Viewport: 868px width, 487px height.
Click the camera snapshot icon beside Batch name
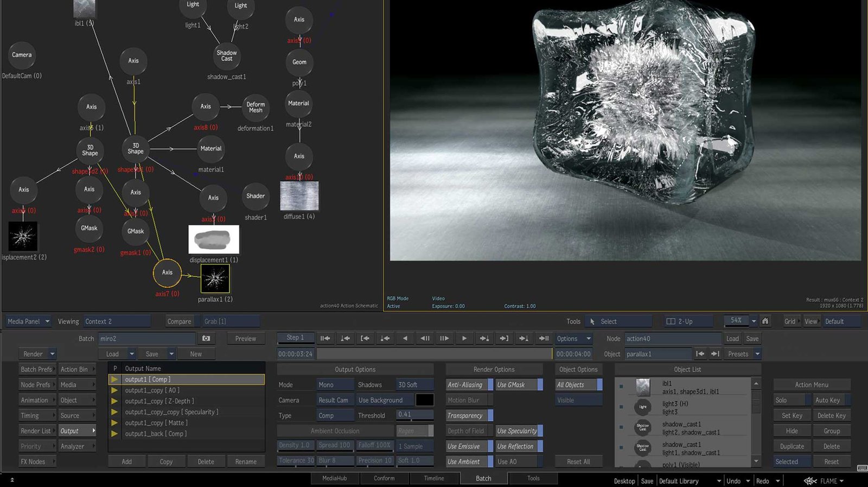[206, 338]
